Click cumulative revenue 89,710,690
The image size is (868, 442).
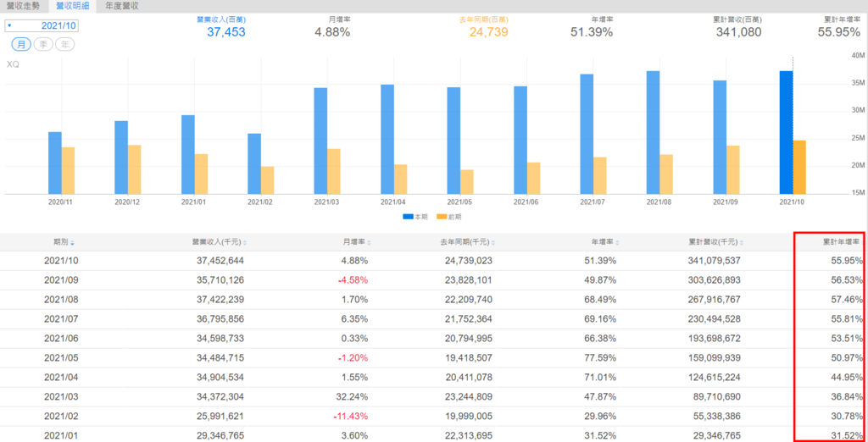coord(716,396)
